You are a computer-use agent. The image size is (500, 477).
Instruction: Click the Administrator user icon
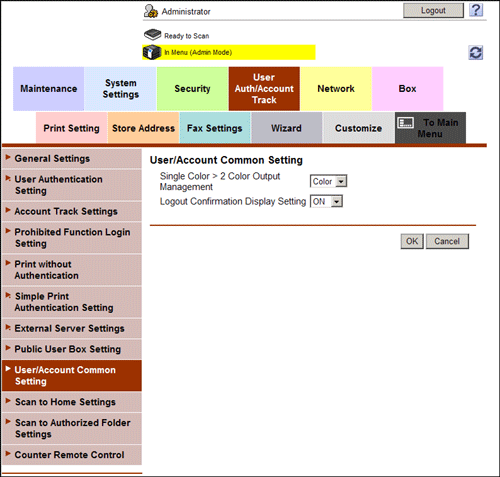(x=151, y=11)
